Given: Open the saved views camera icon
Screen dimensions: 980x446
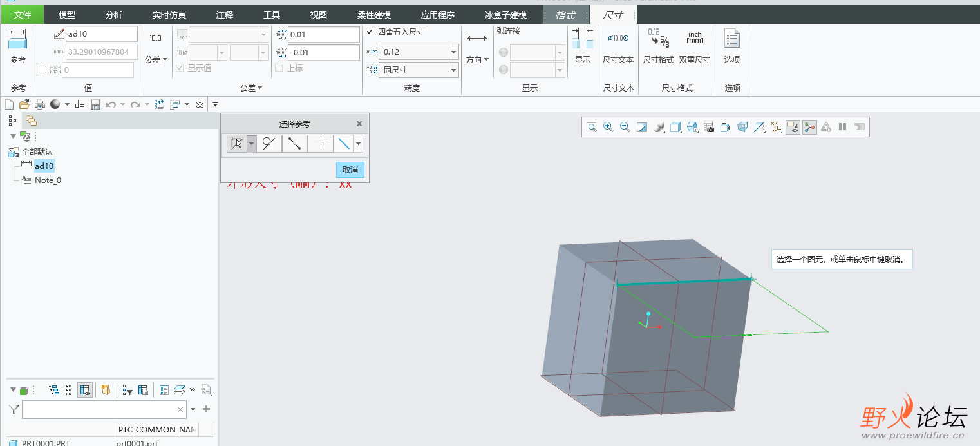Looking at the screenshot, I should pyautogui.click(x=709, y=128).
